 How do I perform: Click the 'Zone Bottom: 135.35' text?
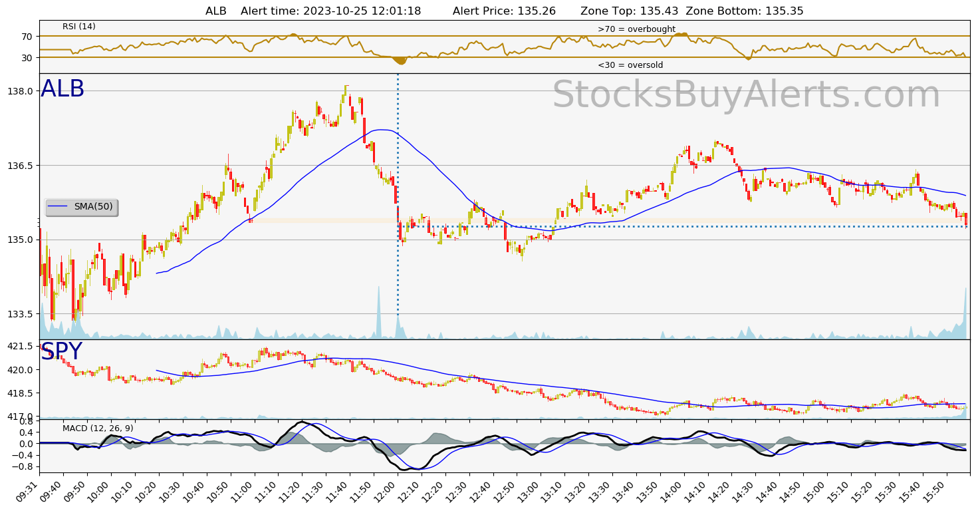pos(745,11)
